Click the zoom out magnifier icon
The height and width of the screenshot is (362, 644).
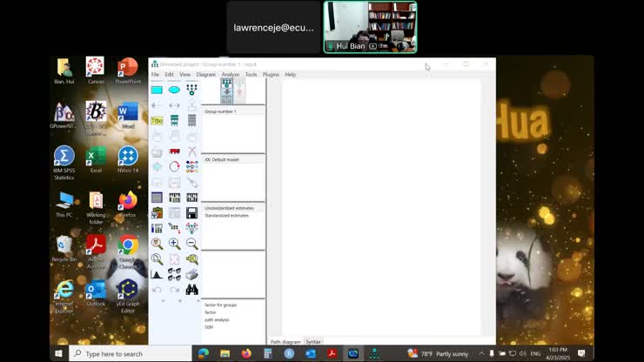point(191,244)
